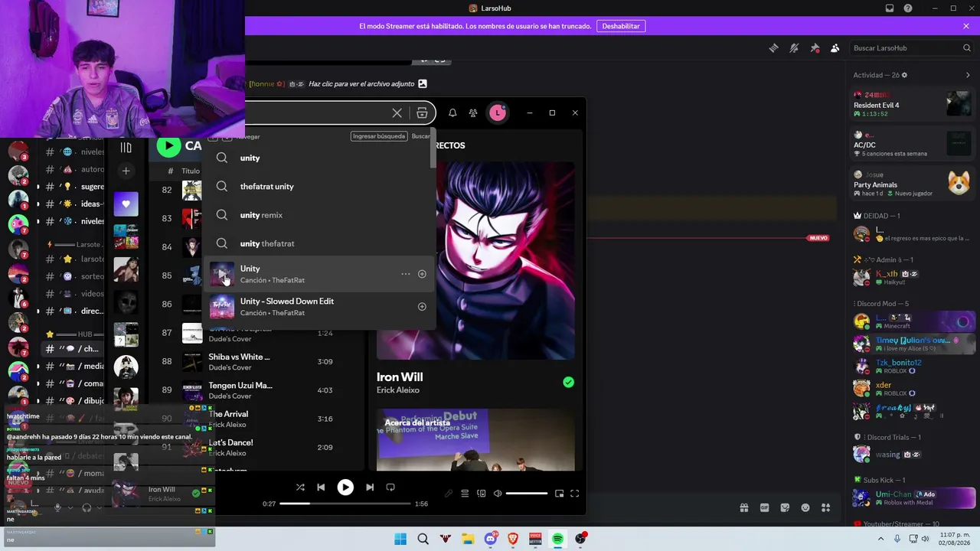This screenshot has width=980, height=551.
Task: Open the Party Animals activity card
Action: pyautogui.click(x=913, y=184)
